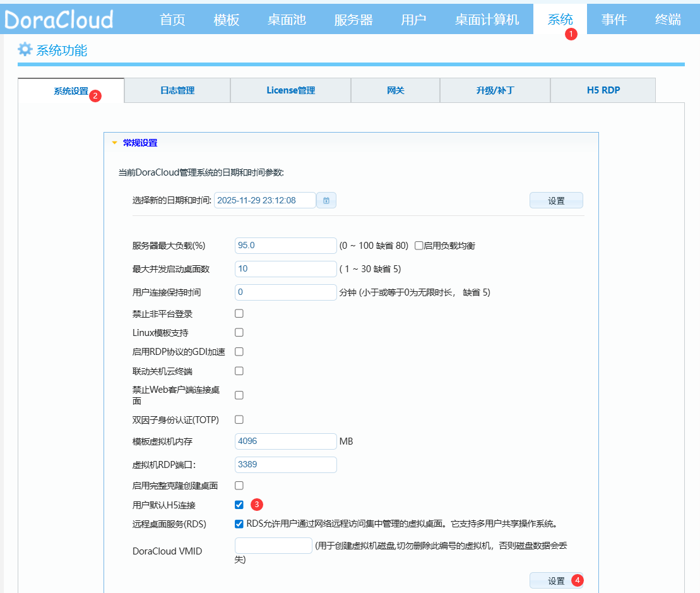Open the 服务器 navigation menu
The image size is (700, 593).
[x=353, y=20]
